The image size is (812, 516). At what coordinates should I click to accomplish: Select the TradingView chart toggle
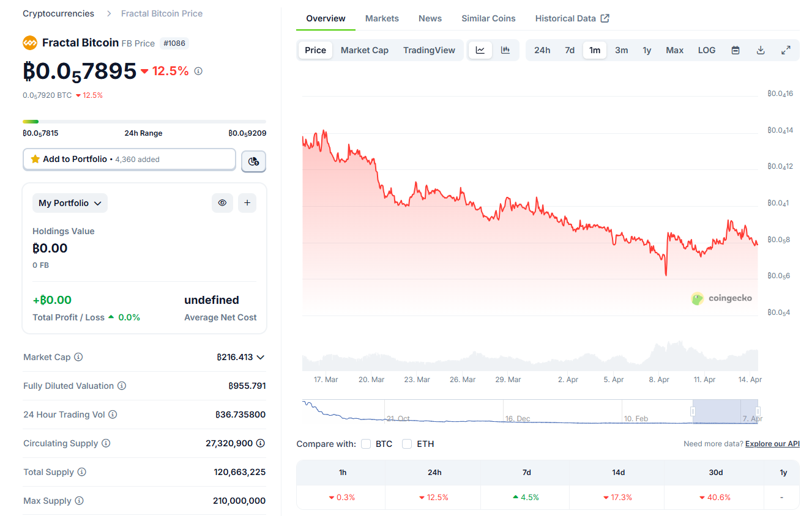[429, 50]
